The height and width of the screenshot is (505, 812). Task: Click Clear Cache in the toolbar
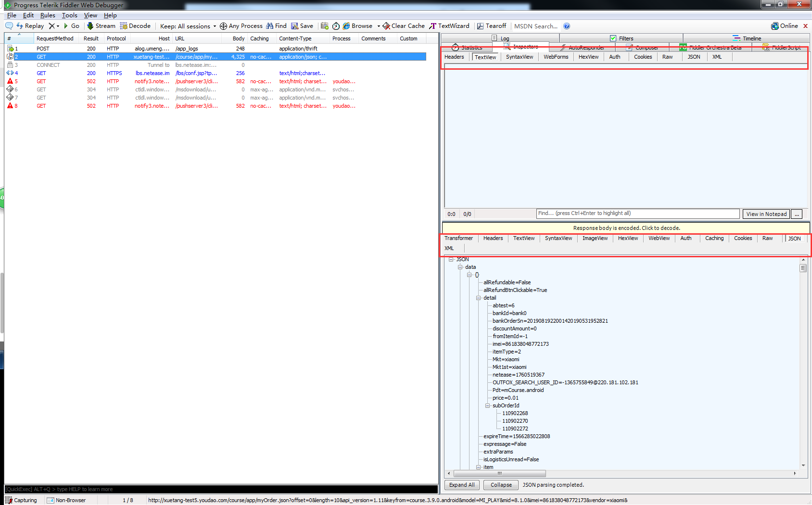[404, 26]
